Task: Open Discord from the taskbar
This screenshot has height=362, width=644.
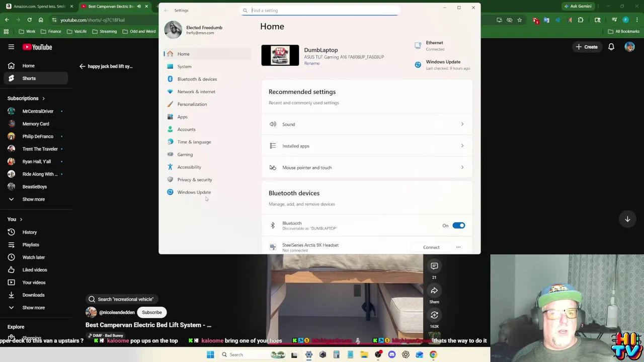Action: click(x=392, y=354)
